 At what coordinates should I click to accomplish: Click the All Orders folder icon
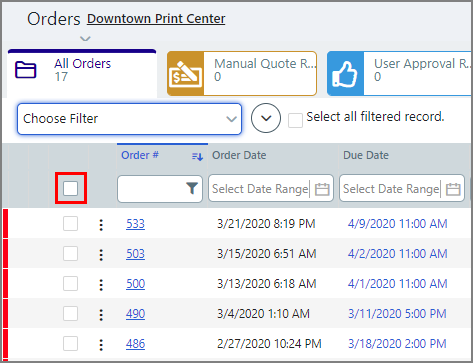click(26, 70)
